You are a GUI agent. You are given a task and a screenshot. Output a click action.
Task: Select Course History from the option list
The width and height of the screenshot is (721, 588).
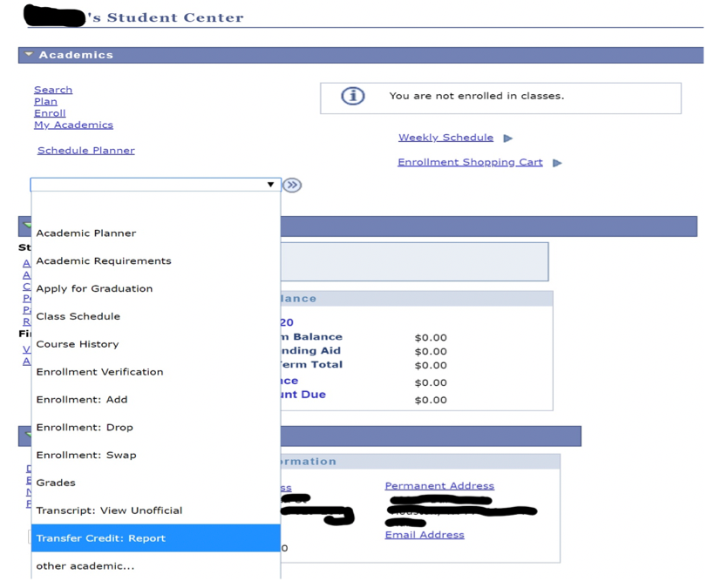click(78, 343)
